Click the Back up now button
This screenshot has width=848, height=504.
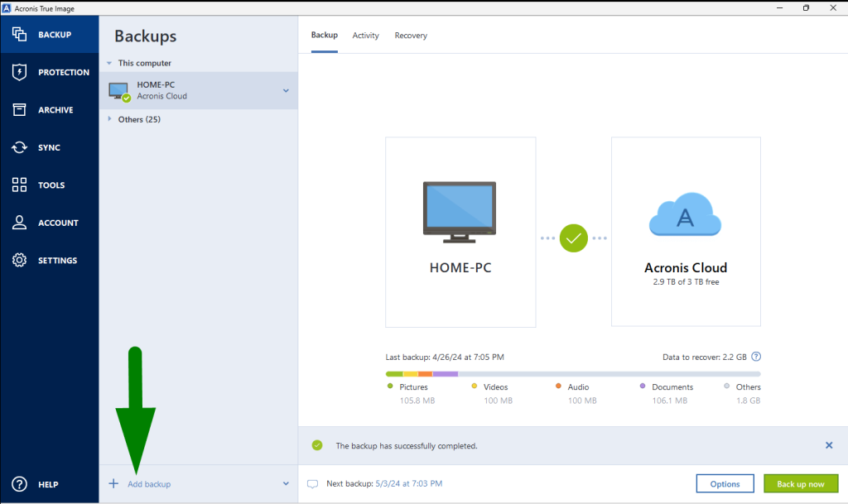[x=800, y=483]
